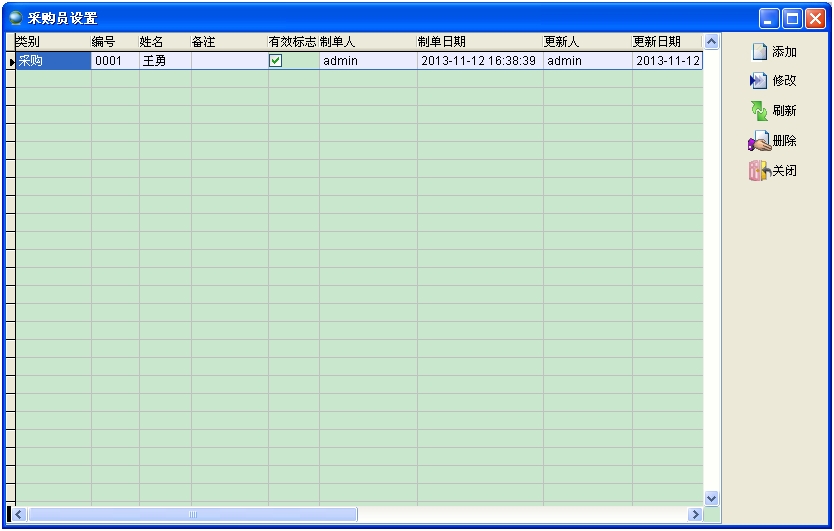
Task: Maximize the 采购员设置 window
Action: tap(792, 18)
